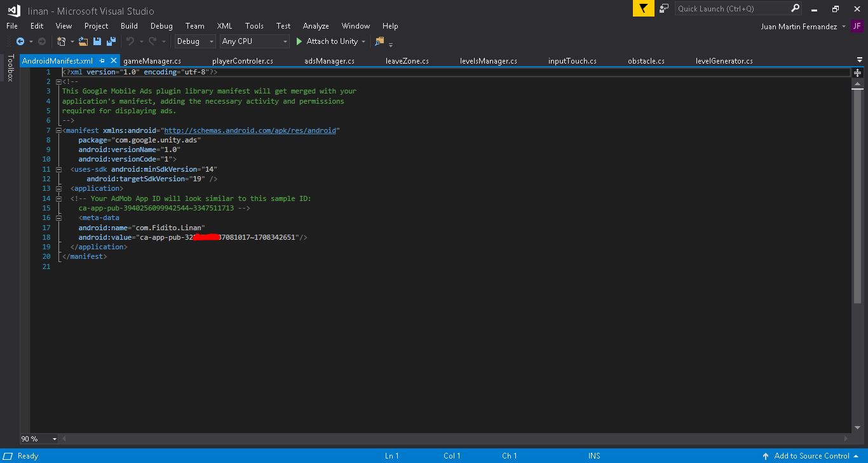Open the notifications flag icon

(643, 8)
